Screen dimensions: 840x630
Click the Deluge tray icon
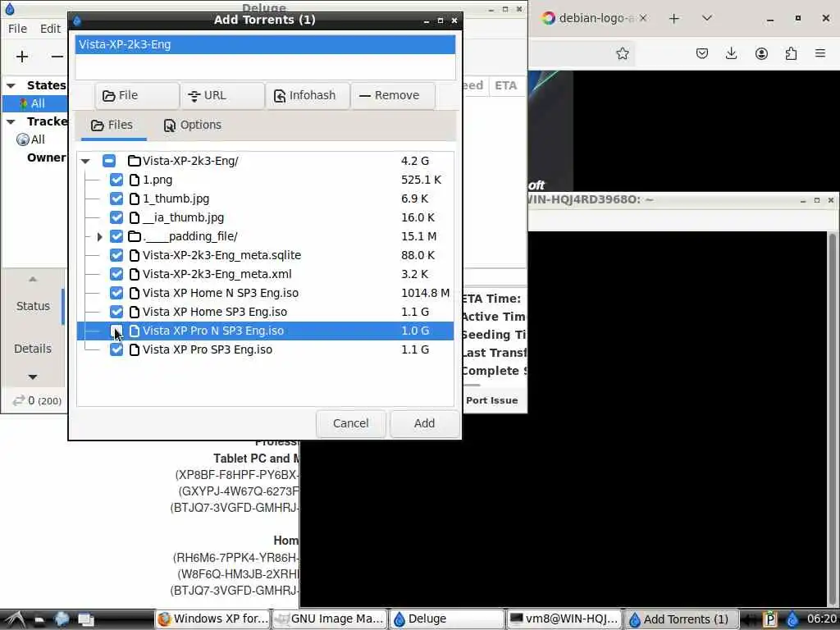point(792,619)
